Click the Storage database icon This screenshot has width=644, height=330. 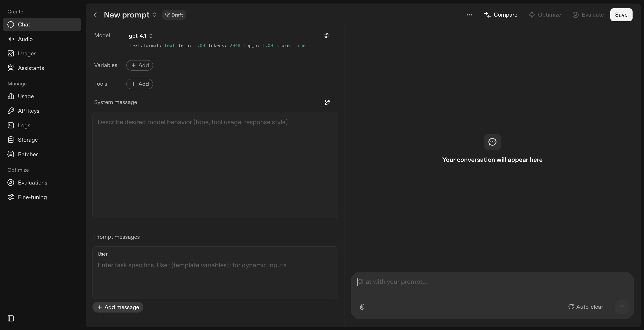[11, 140]
